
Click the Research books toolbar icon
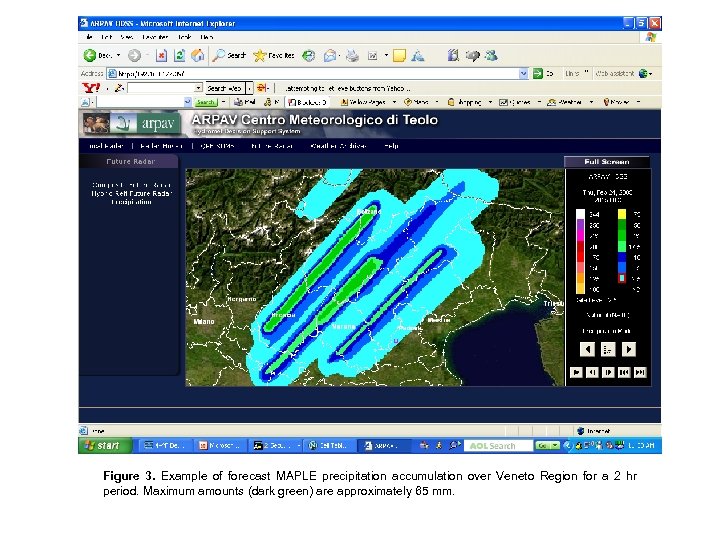pos(453,56)
